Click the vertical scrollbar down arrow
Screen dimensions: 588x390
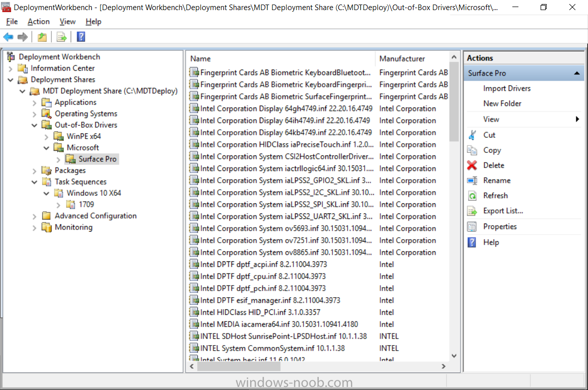454,356
